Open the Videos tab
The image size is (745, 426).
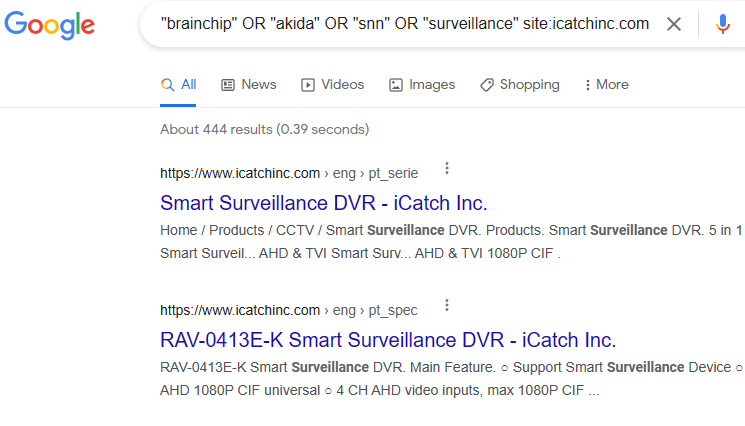(x=333, y=85)
